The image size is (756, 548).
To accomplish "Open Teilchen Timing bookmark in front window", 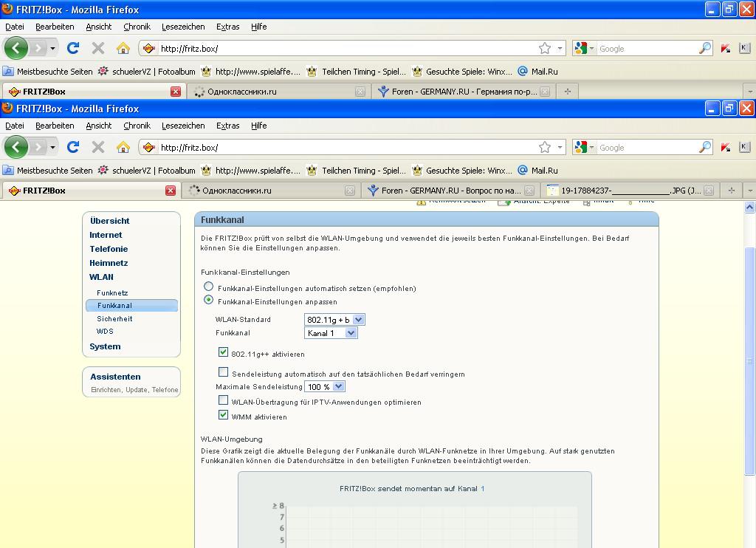I will (x=357, y=171).
